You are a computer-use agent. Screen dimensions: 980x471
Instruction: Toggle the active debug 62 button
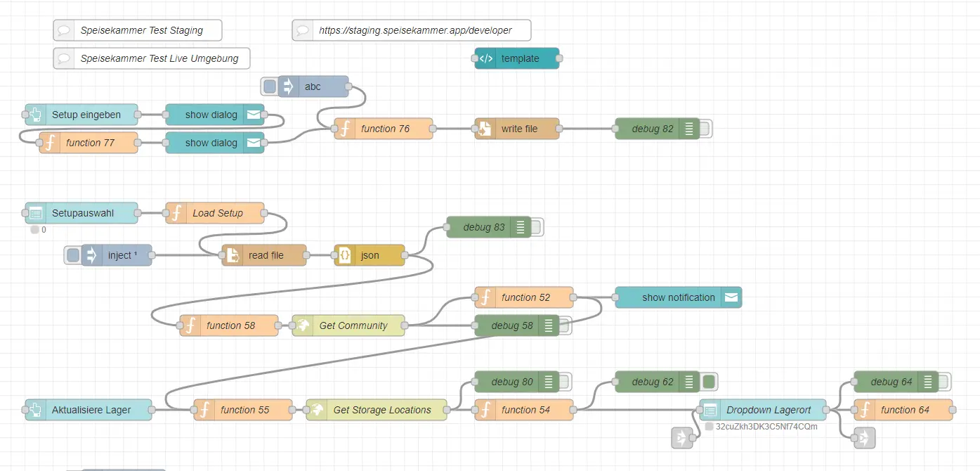(709, 382)
